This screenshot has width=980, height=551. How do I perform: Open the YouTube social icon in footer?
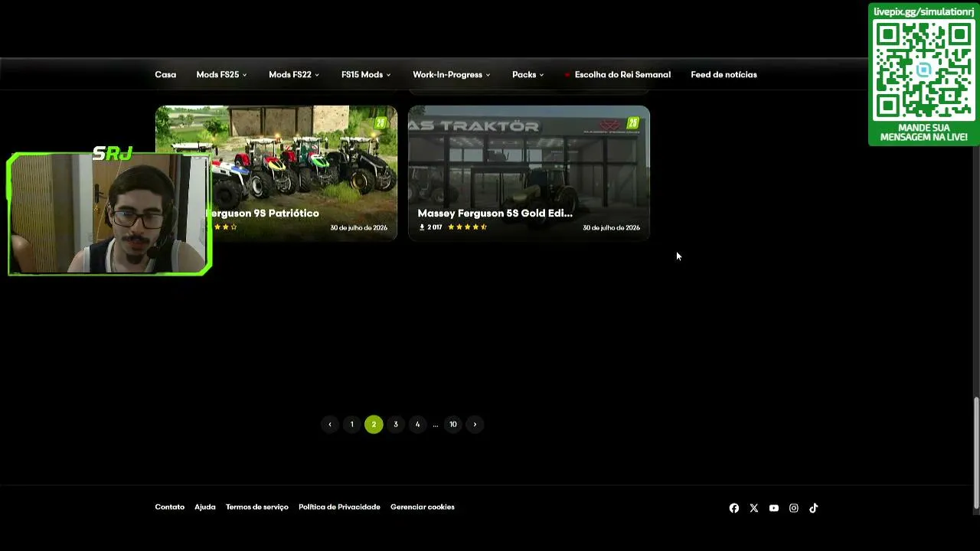click(x=774, y=508)
